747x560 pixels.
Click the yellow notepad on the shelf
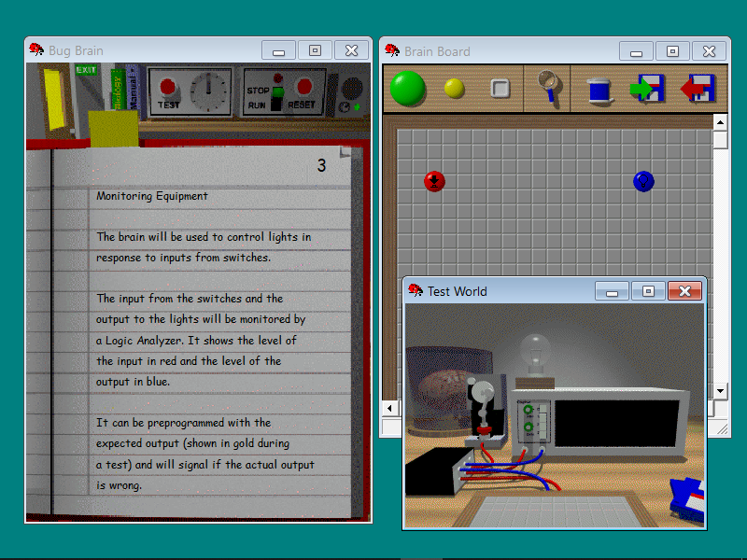113,129
